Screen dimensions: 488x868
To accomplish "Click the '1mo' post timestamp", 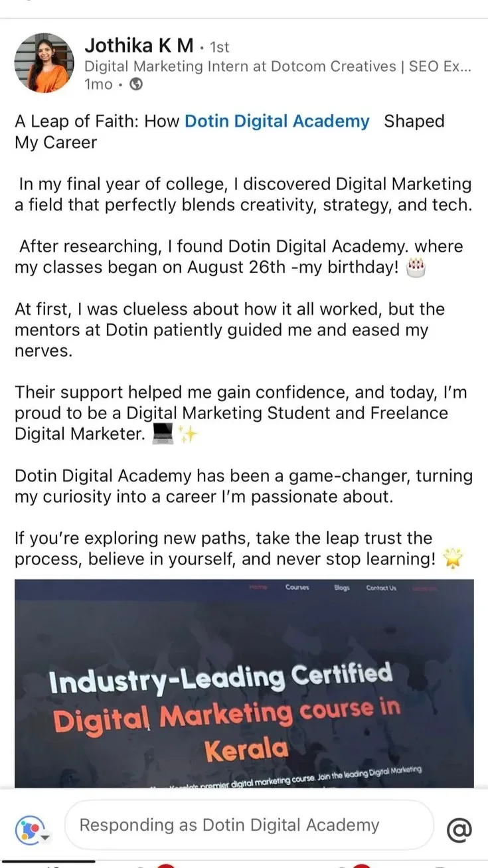I will click(99, 84).
